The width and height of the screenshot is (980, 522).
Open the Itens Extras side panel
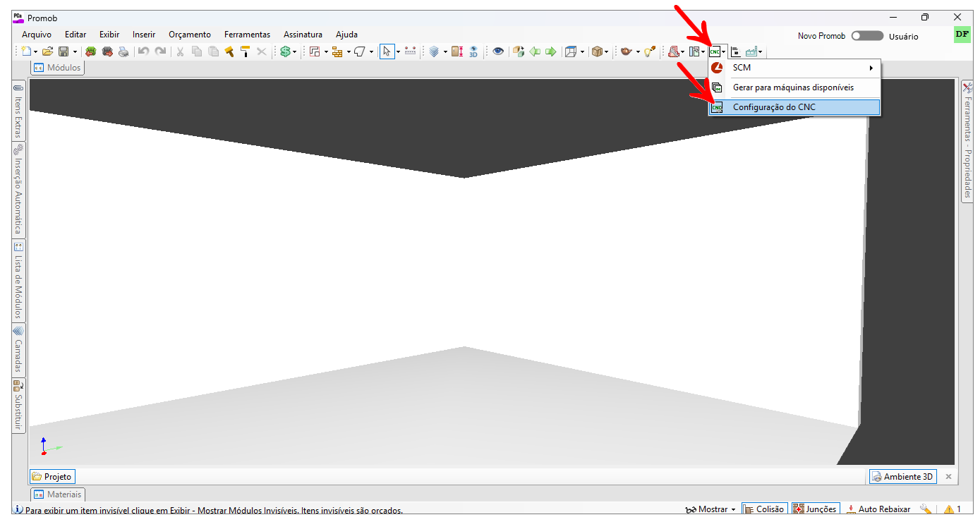point(19,111)
